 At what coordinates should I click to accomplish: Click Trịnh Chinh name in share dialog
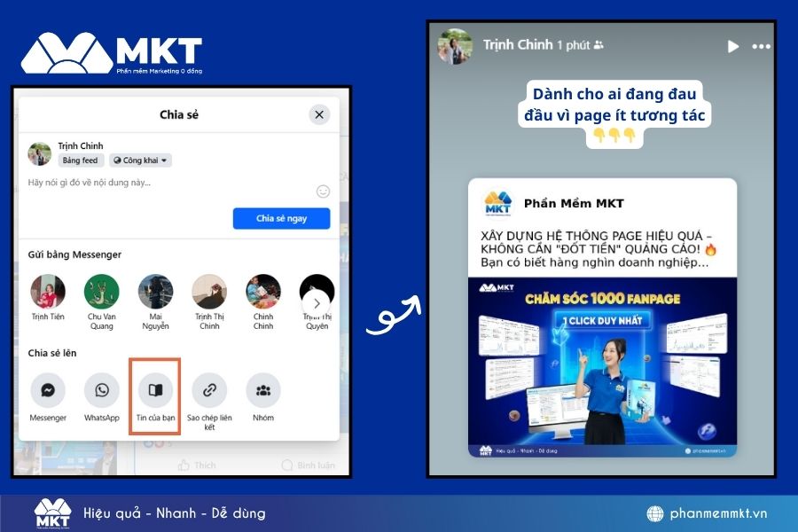coord(81,146)
